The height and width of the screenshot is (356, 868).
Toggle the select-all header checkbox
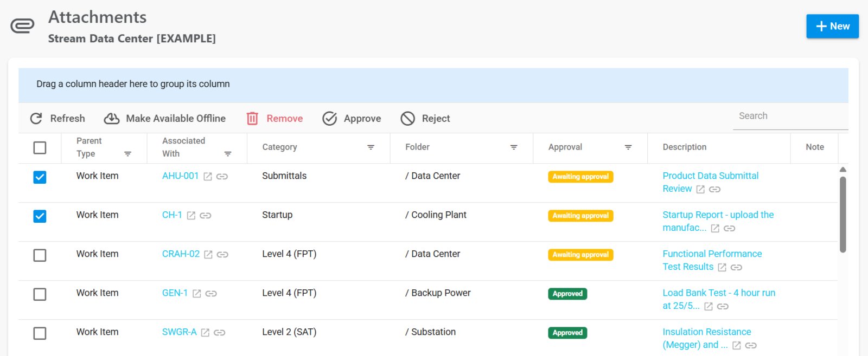[x=40, y=148]
